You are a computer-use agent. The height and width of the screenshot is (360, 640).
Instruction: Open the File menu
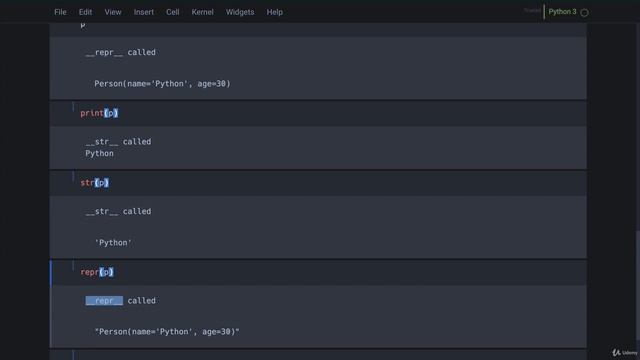tap(60, 12)
